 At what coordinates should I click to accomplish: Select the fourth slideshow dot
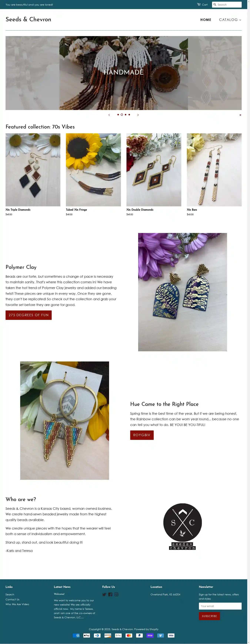[x=129, y=114]
